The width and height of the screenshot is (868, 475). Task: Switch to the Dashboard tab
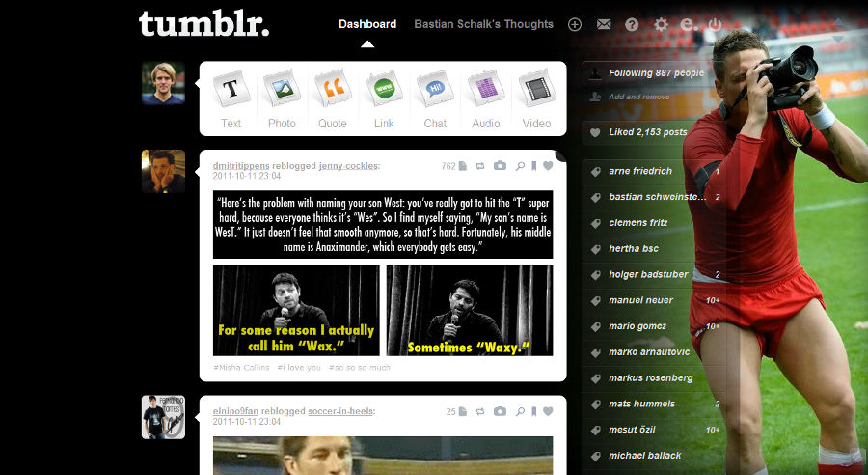coord(367,24)
